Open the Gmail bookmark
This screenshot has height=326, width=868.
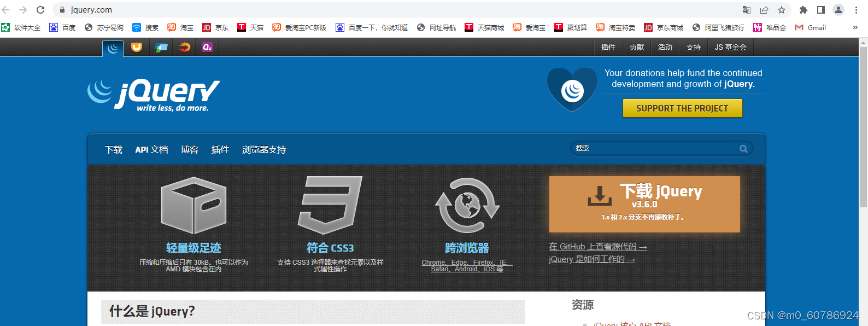811,27
